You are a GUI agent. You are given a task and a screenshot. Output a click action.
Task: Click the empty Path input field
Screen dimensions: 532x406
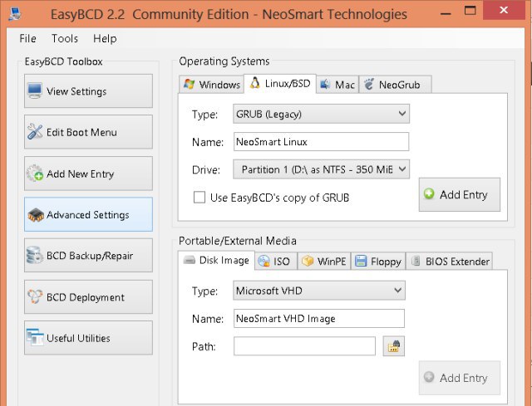tap(304, 346)
